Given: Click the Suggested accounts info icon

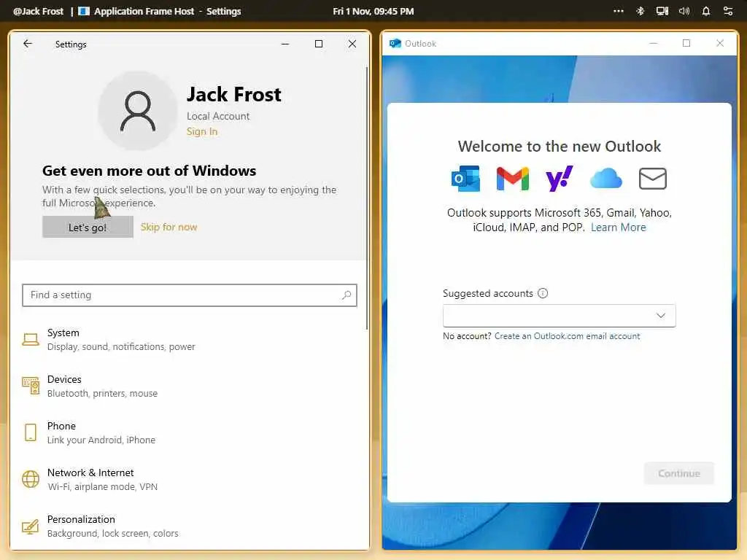Looking at the screenshot, I should (x=543, y=293).
